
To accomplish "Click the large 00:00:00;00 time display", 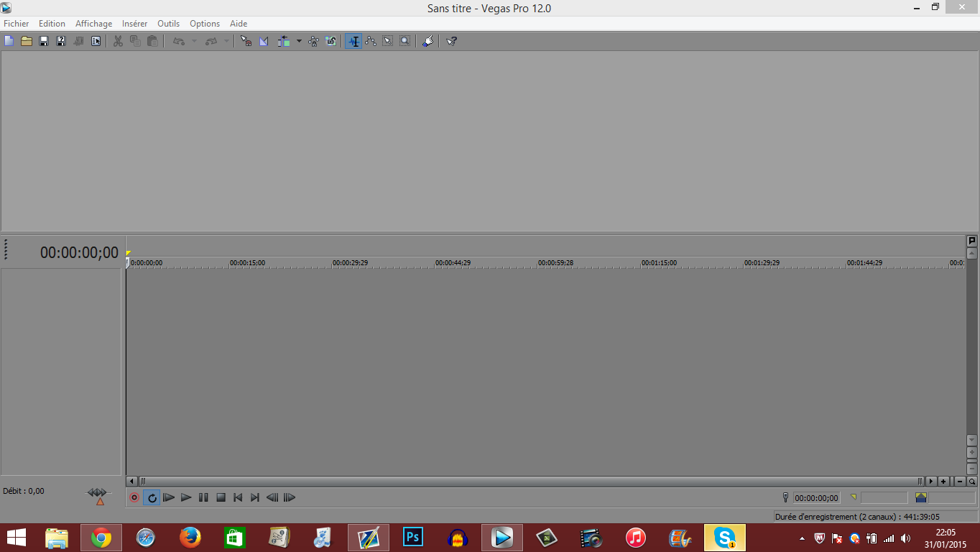I will click(x=79, y=252).
